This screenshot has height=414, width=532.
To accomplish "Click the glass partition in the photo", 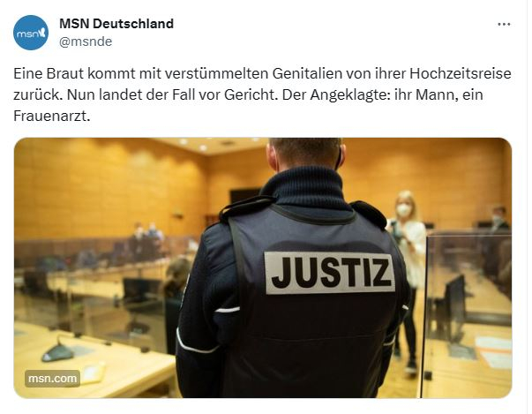I will tap(467, 314).
